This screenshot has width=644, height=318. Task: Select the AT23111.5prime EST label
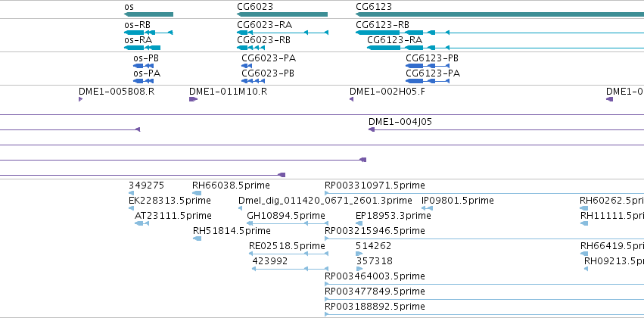coord(173,216)
